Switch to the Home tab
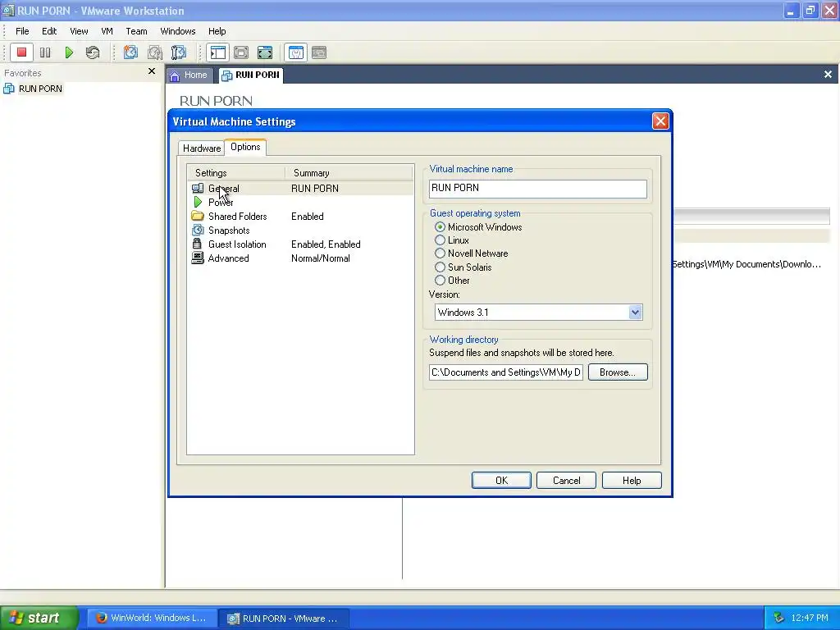The image size is (840, 630). pyautogui.click(x=189, y=75)
